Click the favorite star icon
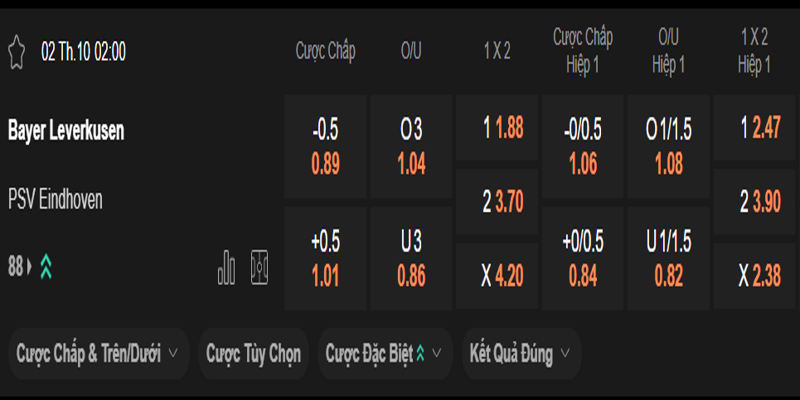The image size is (800, 400). [x=16, y=52]
